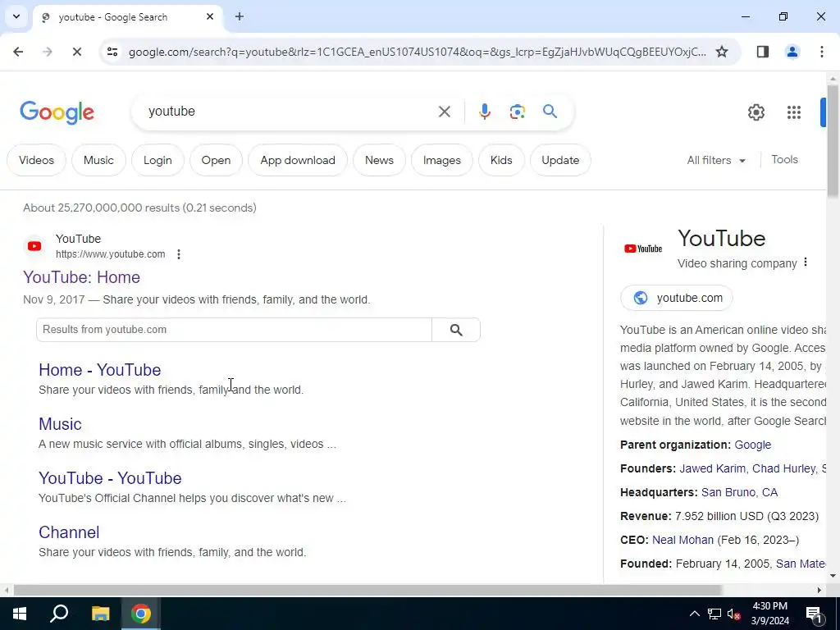This screenshot has width=840, height=630.
Task: Open the Chrome side panel
Action: [x=762, y=52]
